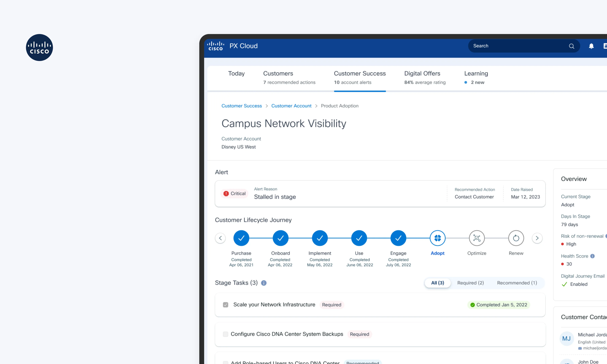
Task: Click Disney US West account name
Action: [x=238, y=147]
